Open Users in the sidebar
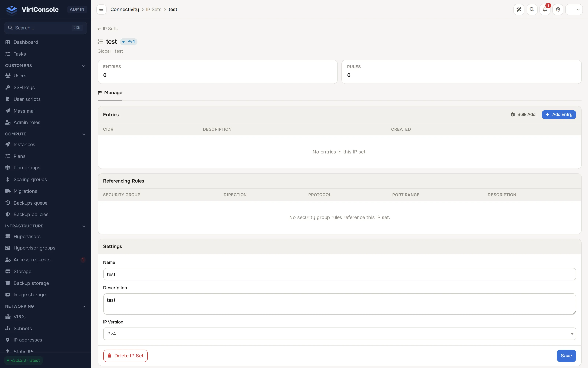Image resolution: width=588 pixels, height=368 pixels. 45,76
